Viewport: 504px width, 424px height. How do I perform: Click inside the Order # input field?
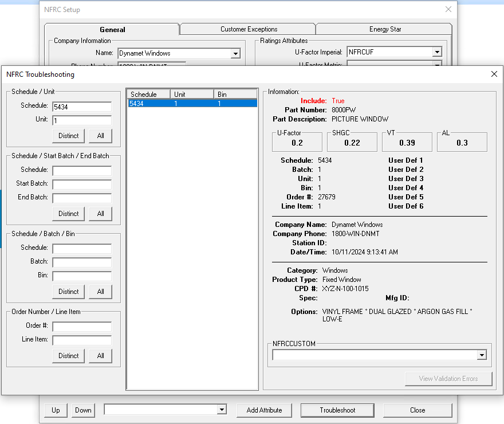coord(81,327)
